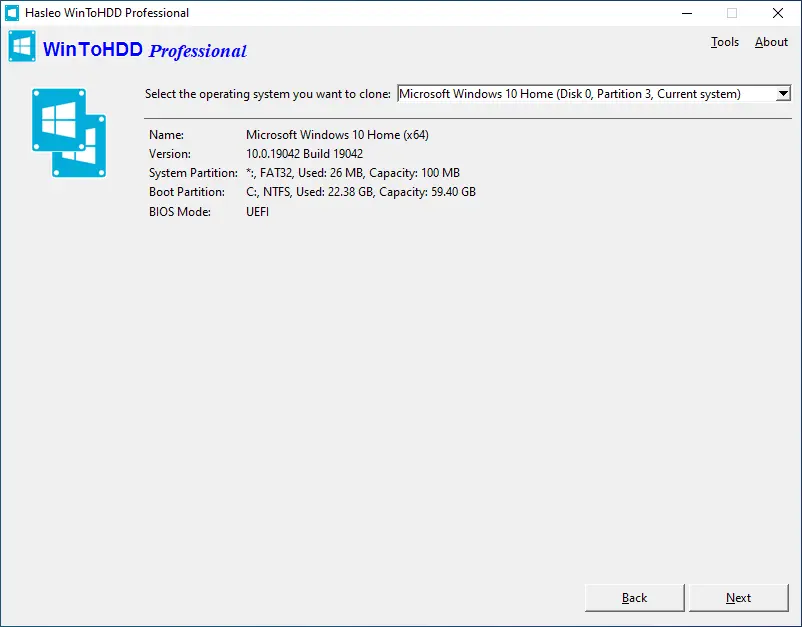Click the italic Professional edition label

[x=198, y=51]
